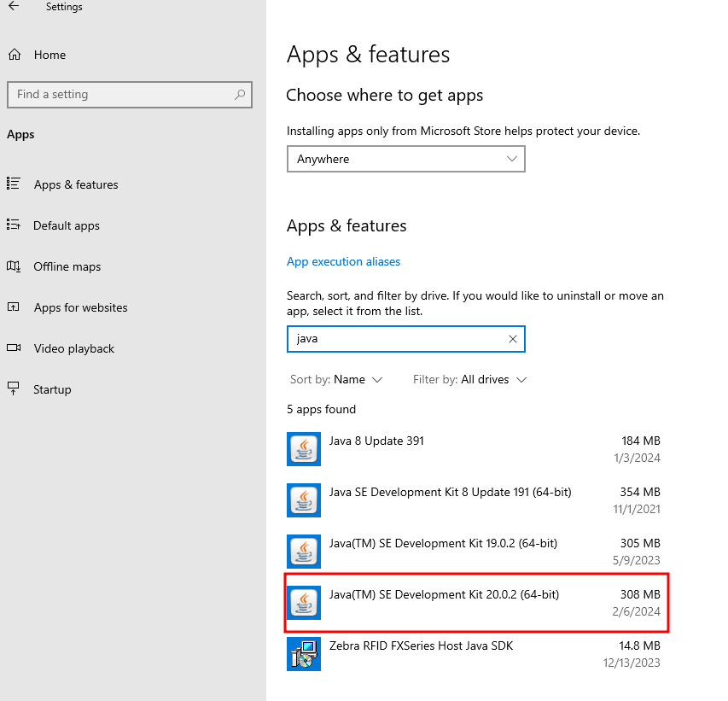Click the Video playback sidebar icon
The height and width of the screenshot is (701, 728).
tap(14, 348)
